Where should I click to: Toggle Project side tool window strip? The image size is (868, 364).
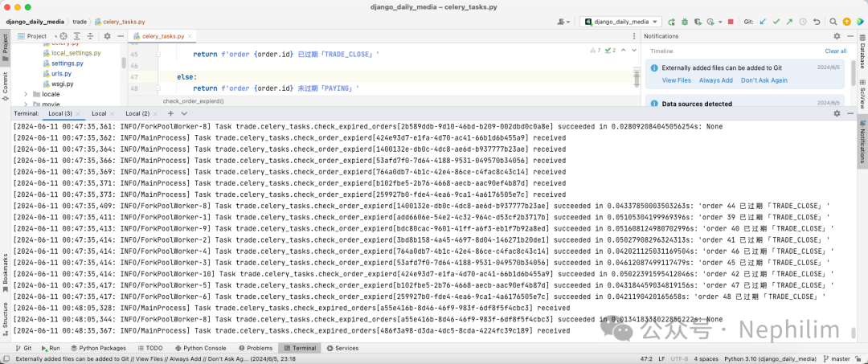pos(5,48)
